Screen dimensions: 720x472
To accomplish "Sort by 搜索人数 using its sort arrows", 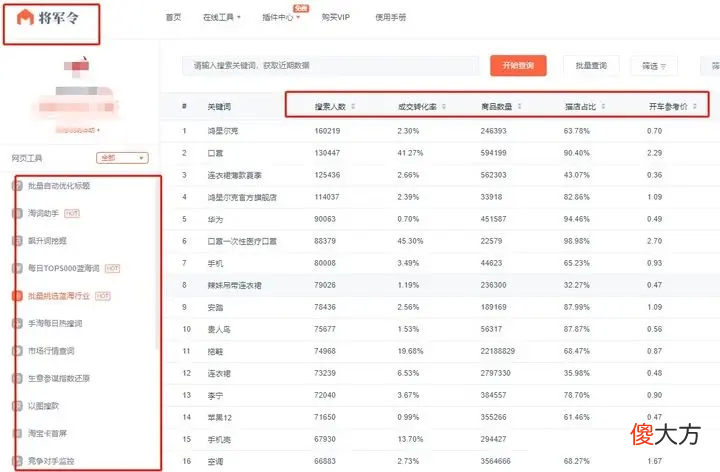I will (x=353, y=107).
